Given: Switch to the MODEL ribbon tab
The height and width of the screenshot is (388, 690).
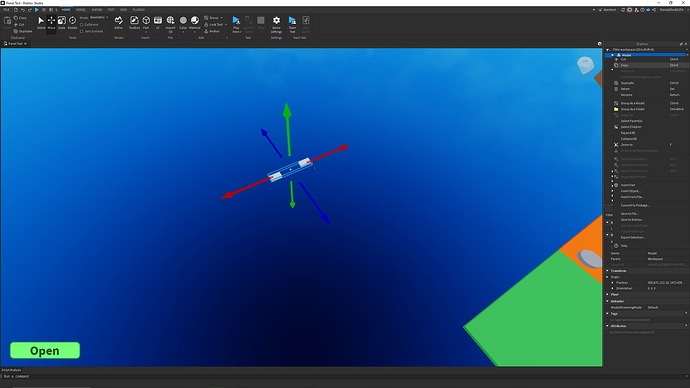Looking at the screenshot, I should tap(81, 10).
